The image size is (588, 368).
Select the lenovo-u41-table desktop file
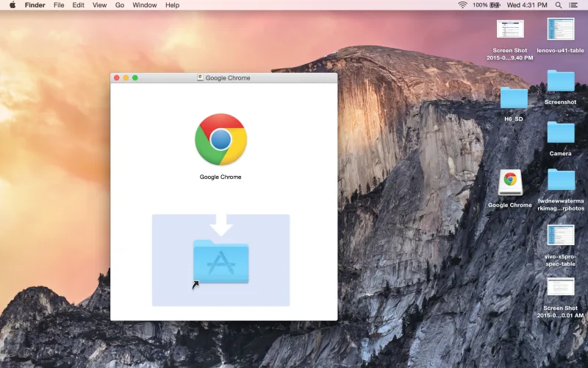pos(561,29)
